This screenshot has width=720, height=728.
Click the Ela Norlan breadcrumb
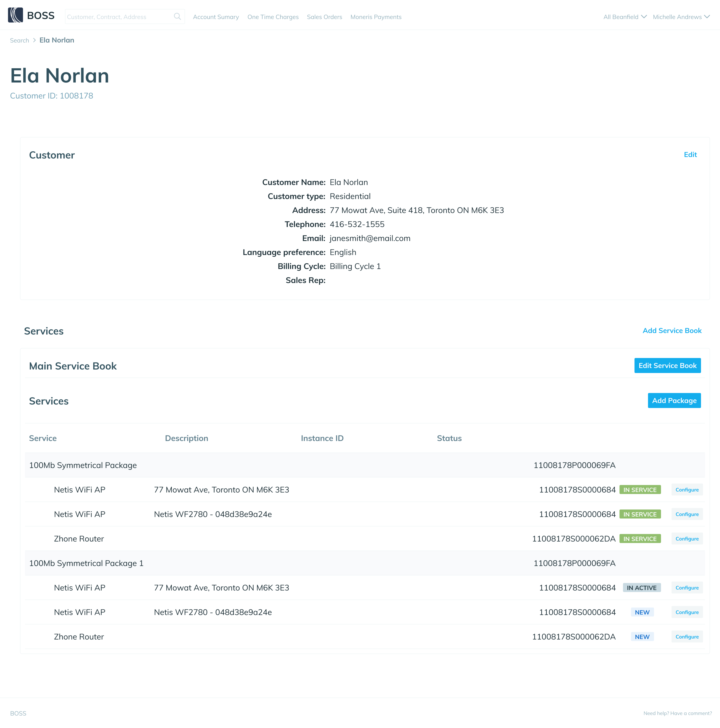[57, 40]
